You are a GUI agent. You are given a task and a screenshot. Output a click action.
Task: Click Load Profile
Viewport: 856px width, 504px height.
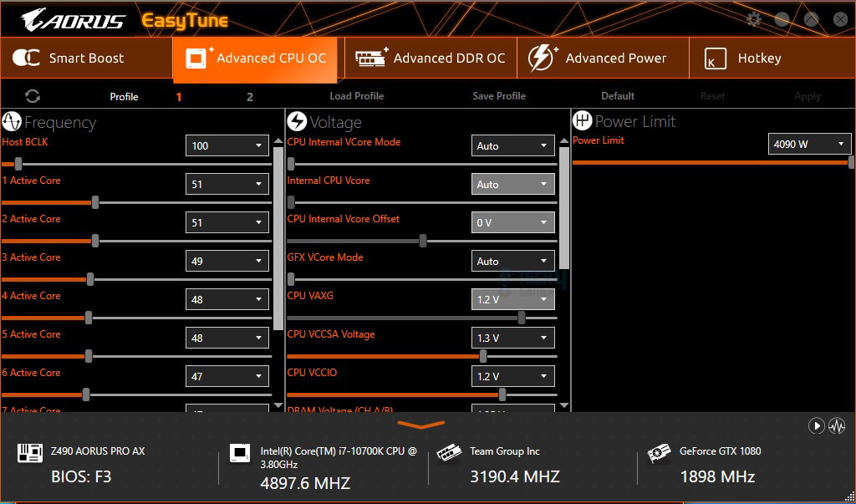pyautogui.click(x=356, y=96)
